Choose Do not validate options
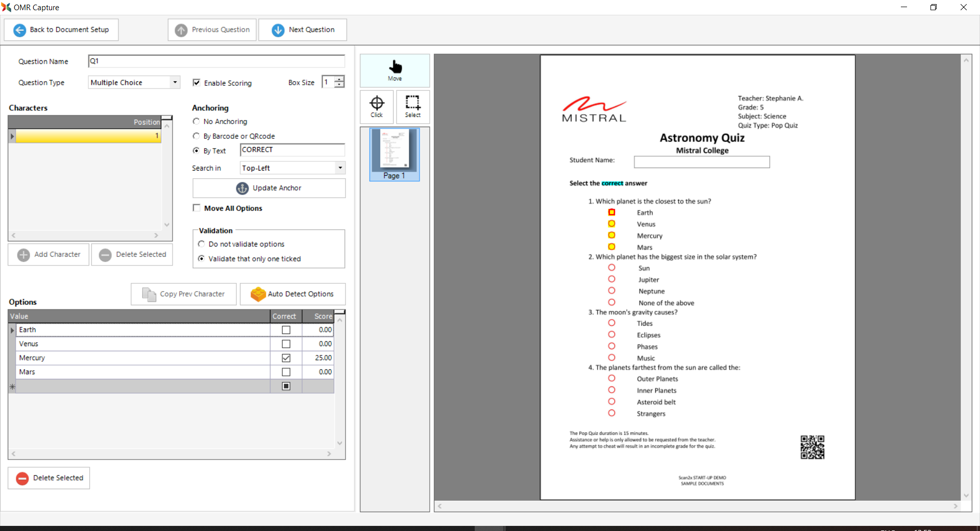Screen dimensions: 980x531 (x=202, y=244)
